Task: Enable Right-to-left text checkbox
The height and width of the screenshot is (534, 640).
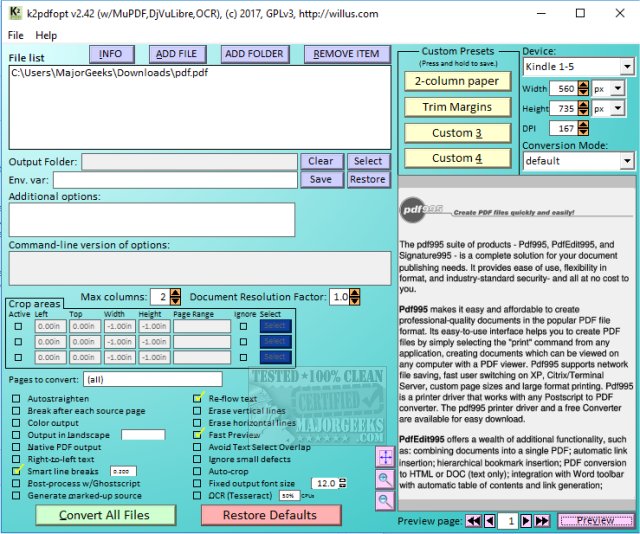Action: tap(16, 459)
